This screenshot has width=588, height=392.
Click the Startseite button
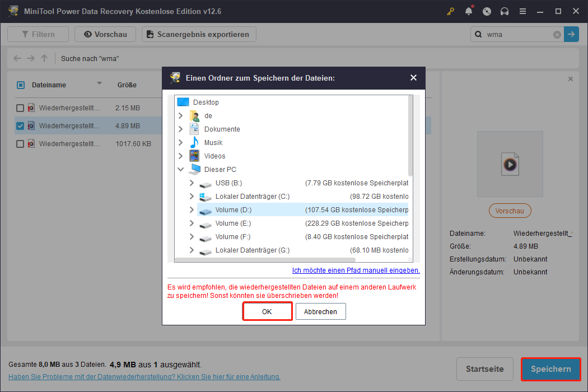pyautogui.click(x=485, y=369)
